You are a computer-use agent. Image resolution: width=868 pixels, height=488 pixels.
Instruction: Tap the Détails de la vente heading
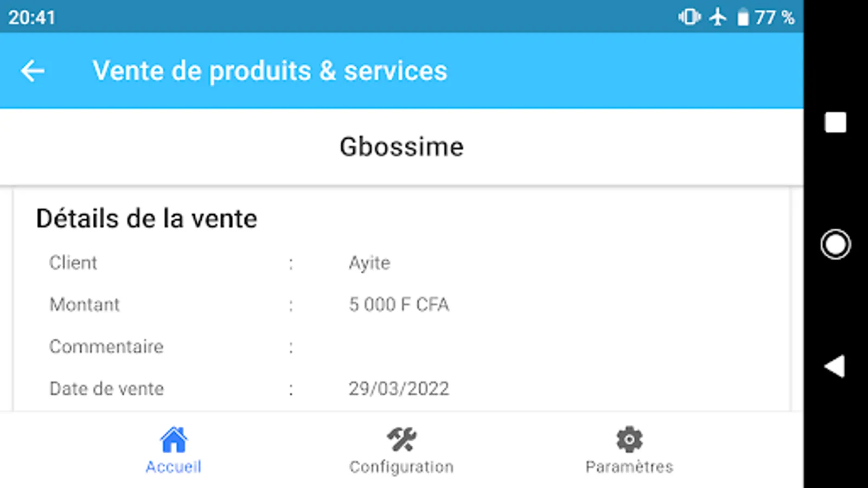click(146, 219)
